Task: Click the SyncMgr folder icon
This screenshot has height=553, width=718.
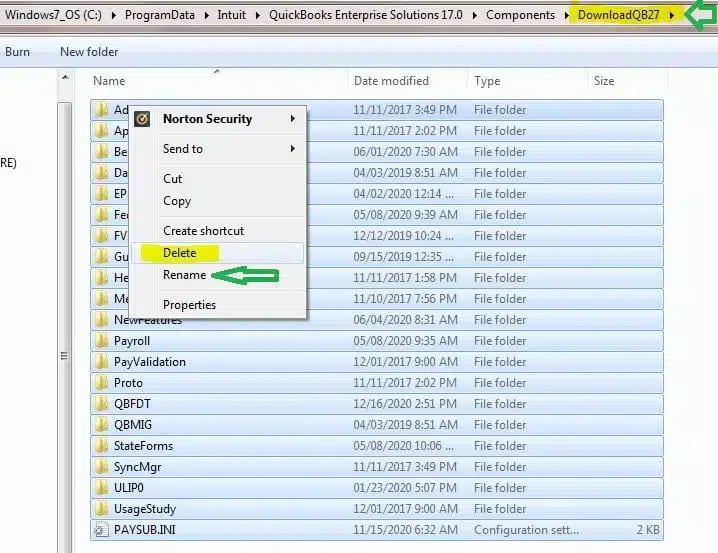Action: 101,467
